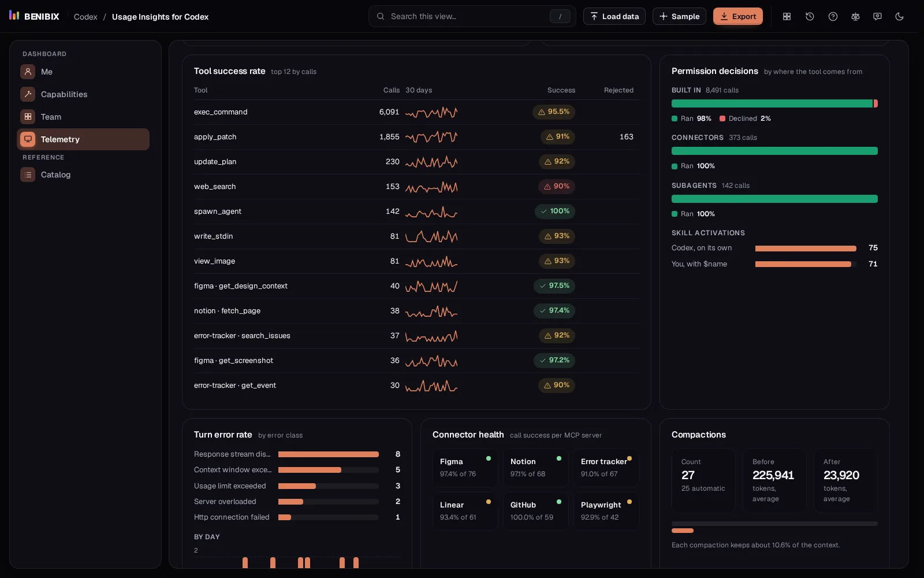The height and width of the screenshot is (578, 924).
Task: Click the Team grid icon in sidebar
Action: point(28,117)
